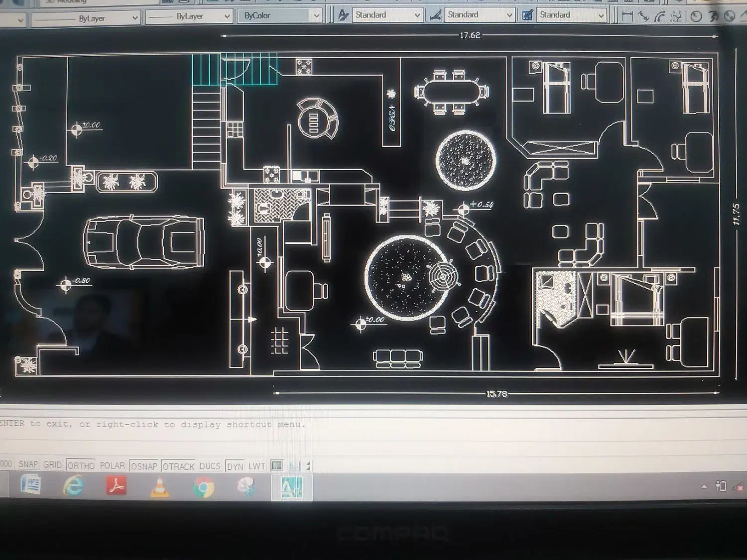Select the Radius dimension tool

click(x=696, y=16)
